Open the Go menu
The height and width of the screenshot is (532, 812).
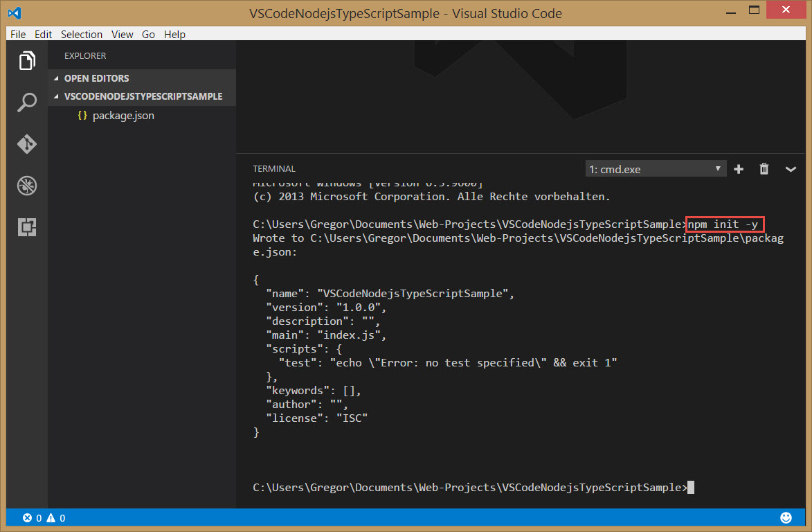point(148,34)
